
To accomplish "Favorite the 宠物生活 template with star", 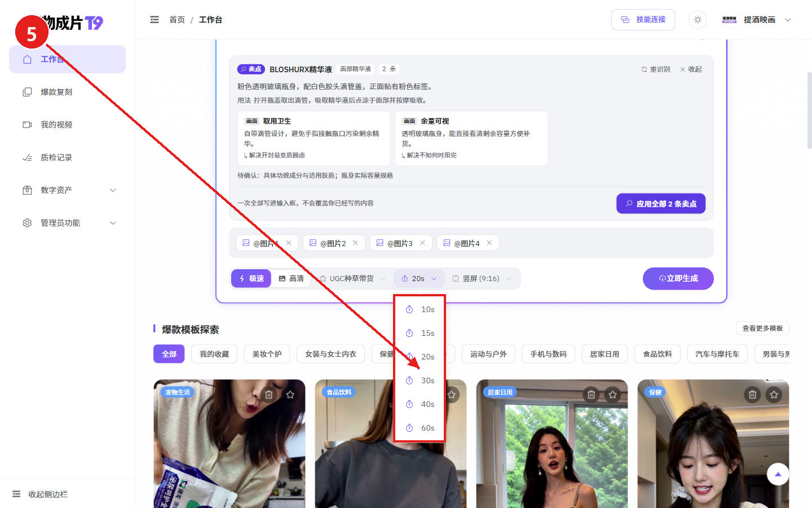I will tap(290, 395).
